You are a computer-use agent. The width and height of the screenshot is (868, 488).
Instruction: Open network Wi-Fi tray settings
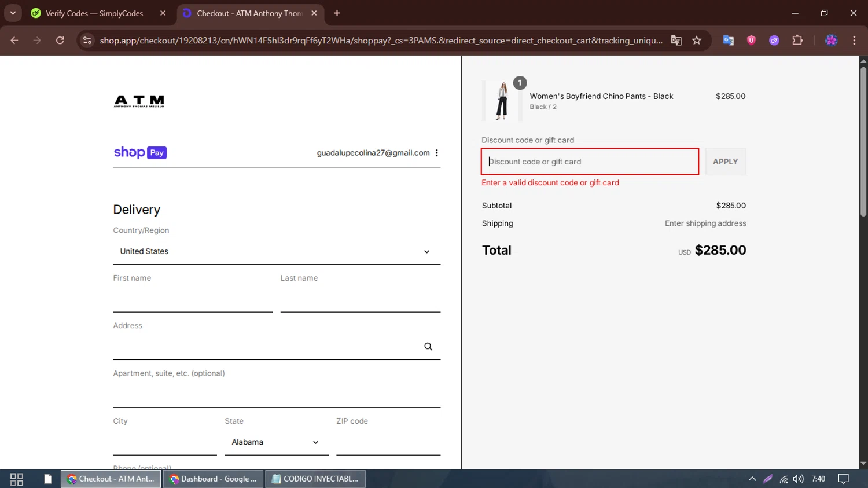784,479
